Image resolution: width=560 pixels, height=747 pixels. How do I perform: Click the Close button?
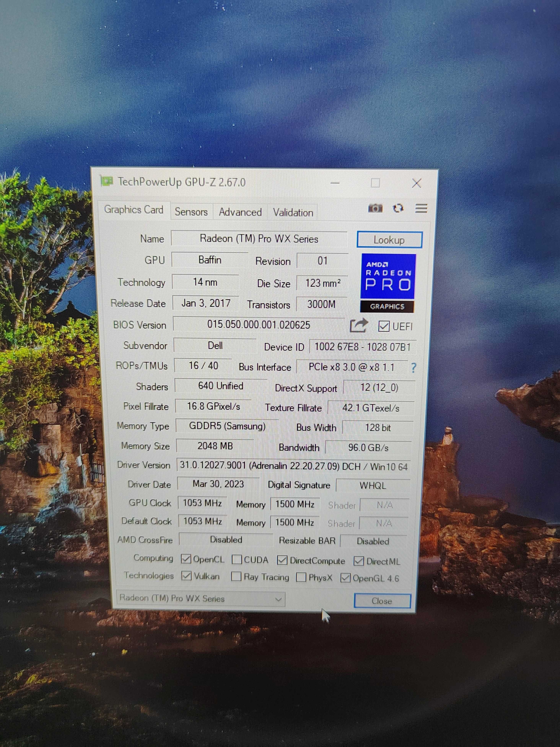[x=382, y=601]
